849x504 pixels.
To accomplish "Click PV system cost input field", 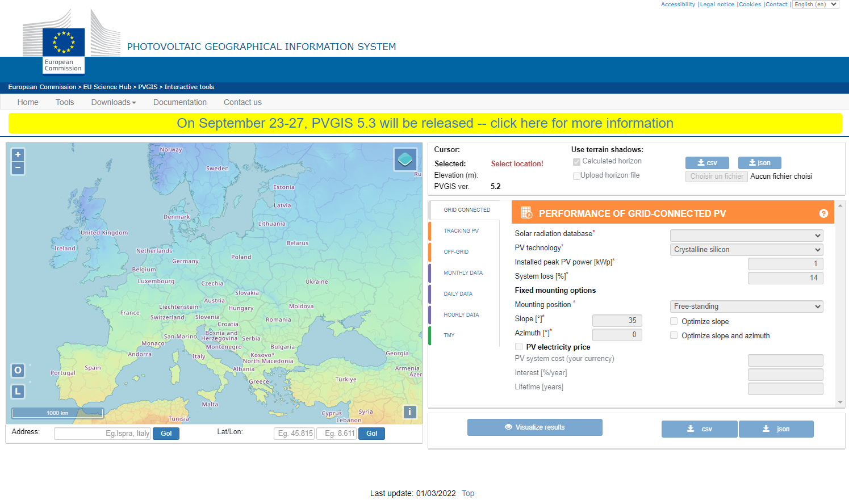I will (785, 360).
